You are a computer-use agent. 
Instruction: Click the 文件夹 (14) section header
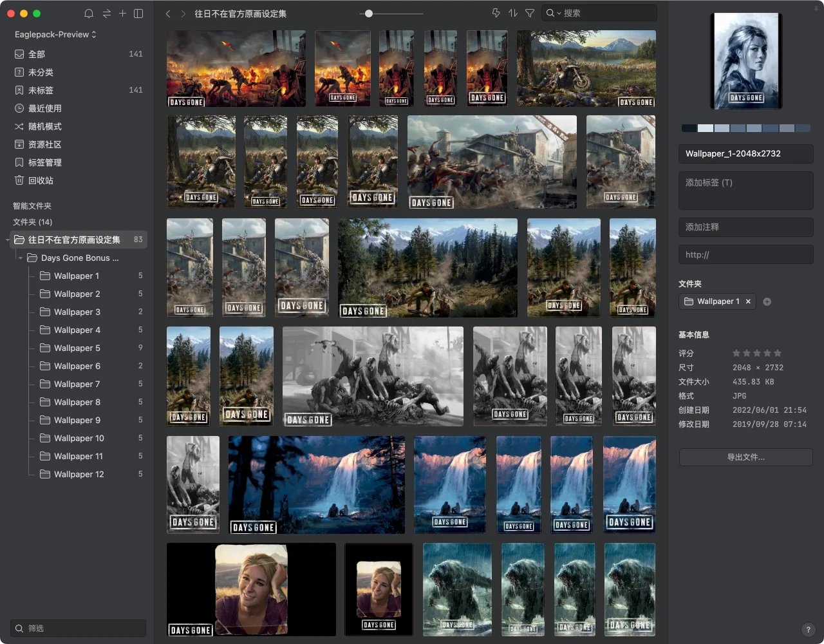(x=33, y=222)
